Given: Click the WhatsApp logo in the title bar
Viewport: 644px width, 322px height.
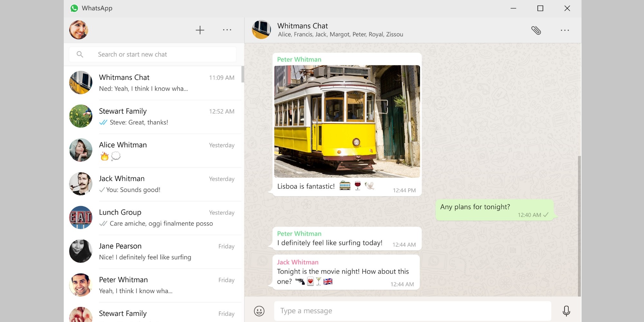Looking at the screenshot, I should coord(75,8).
